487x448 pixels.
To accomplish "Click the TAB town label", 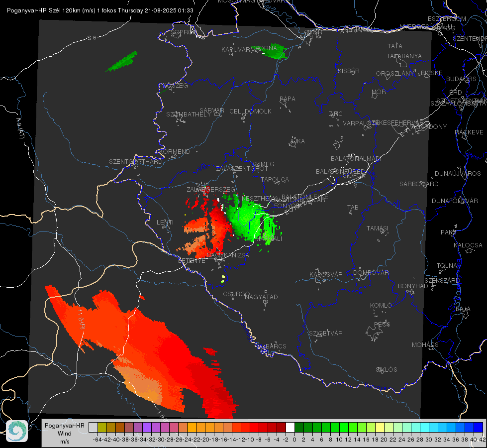I will (x=353, y=208).
